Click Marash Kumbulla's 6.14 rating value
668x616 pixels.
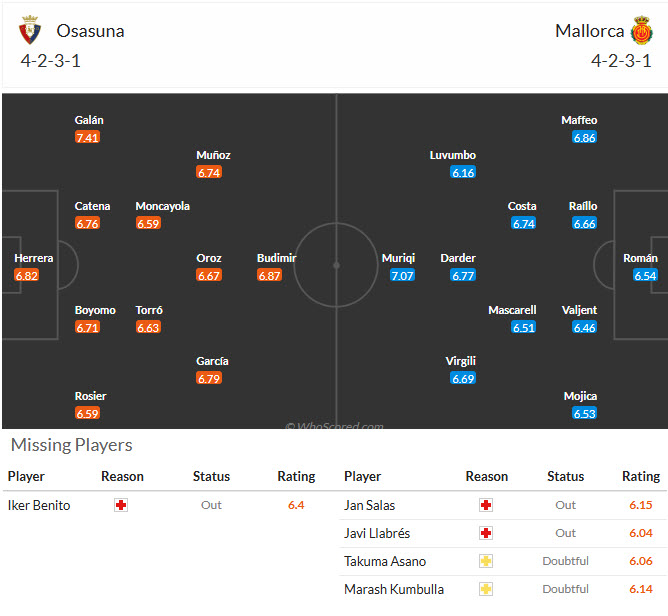pyautogui.click(x=642, y=589)
